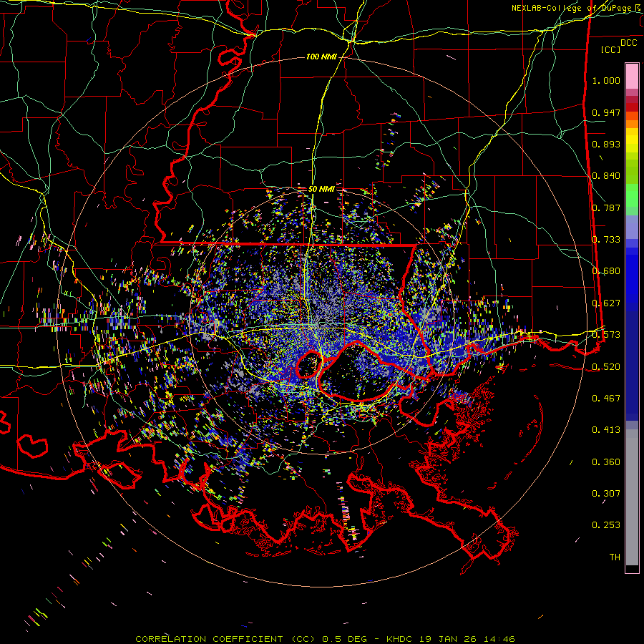Select the 0.467 scale value

coord(606,399)
